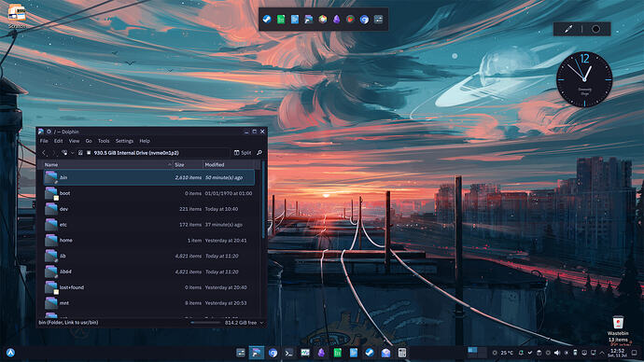
Task: Open system monitor in bottom taskbar
Action: point(305,353)
